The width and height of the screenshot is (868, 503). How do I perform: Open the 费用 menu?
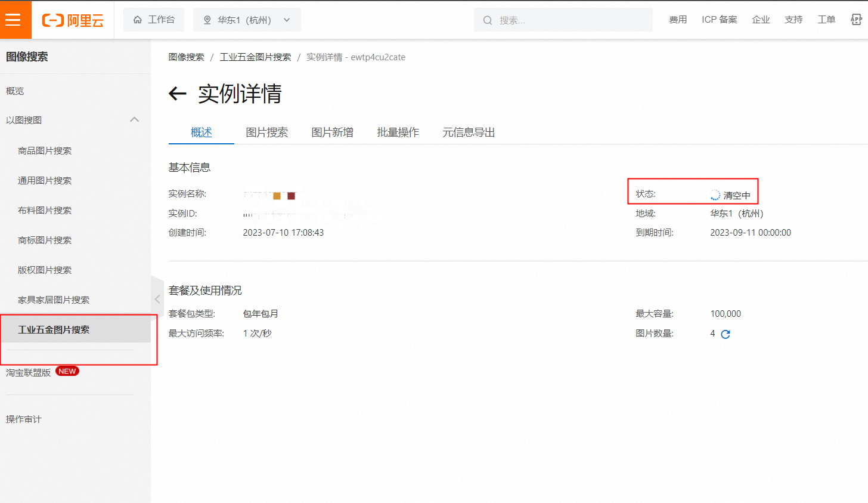pyautogui.click(x=678, y=20)
